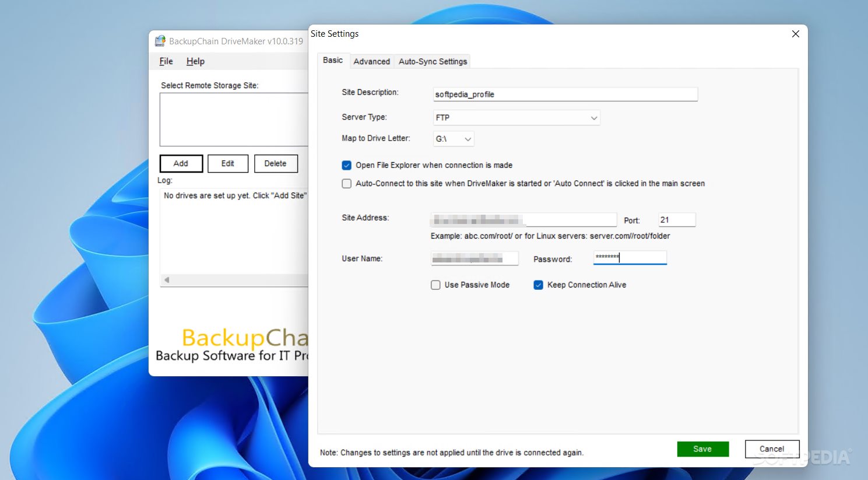Open the Advanced tab

[371, 61]
